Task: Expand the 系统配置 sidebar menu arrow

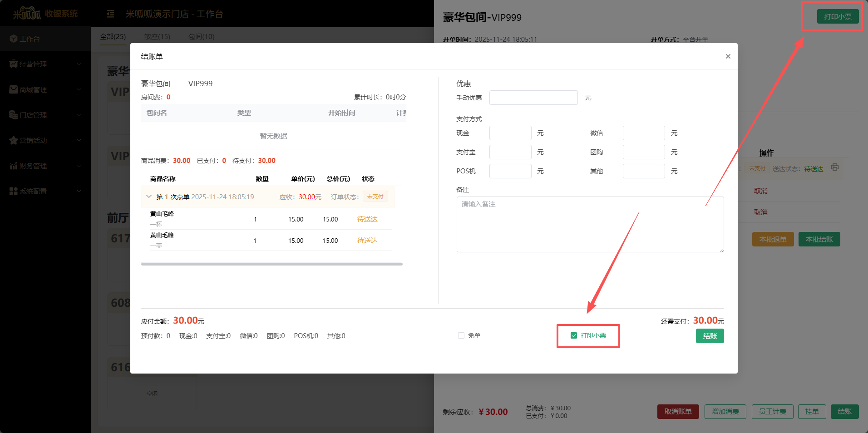Action: pyautogui.click(x=79, y=192)
